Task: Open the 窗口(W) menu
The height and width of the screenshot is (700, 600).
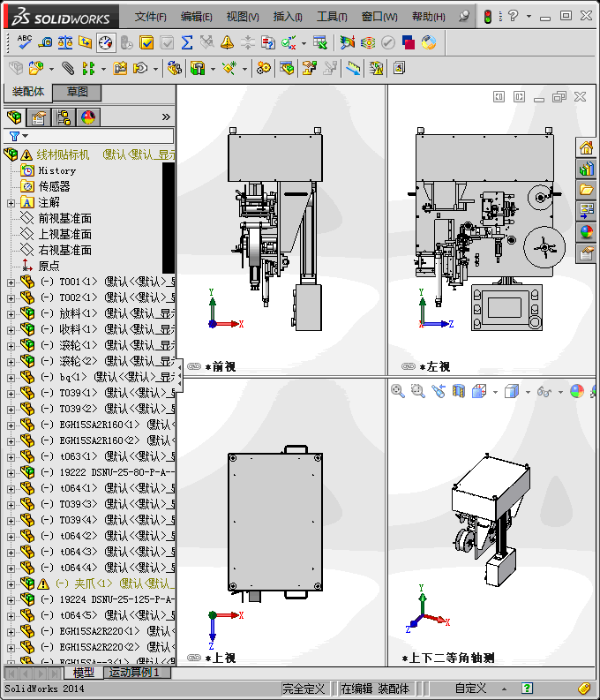Action: click(x=379, y=17)
